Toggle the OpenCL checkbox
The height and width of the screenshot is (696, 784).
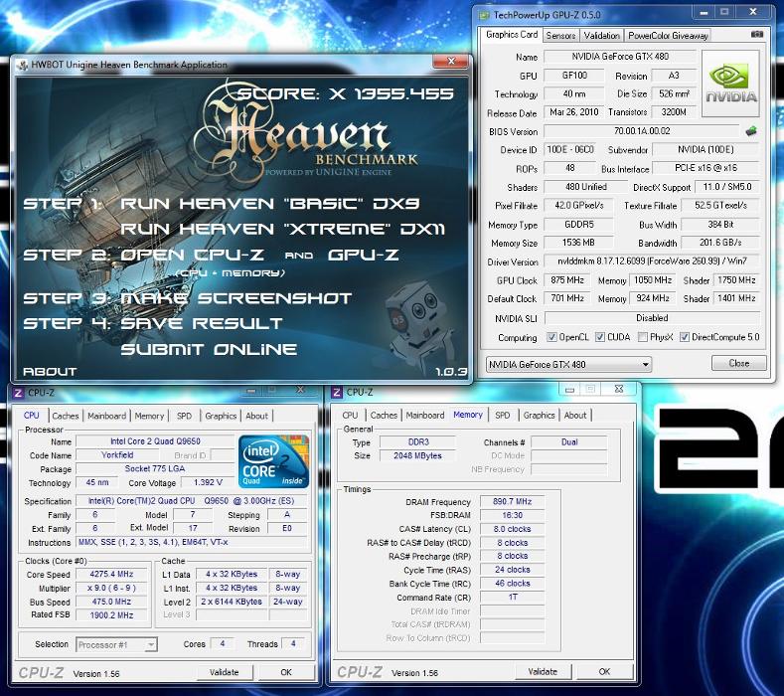point(551,337)
